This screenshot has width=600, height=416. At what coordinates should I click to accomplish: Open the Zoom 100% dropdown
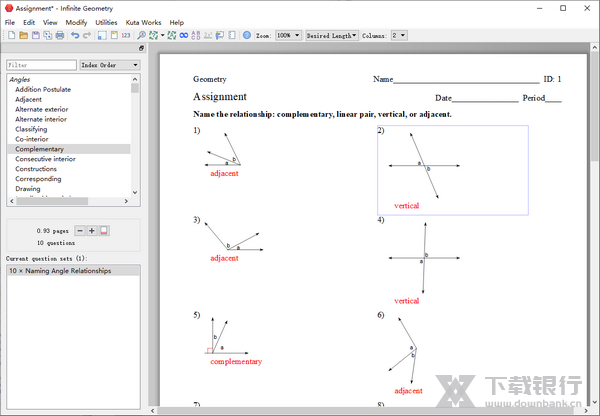tap(288, 35)
